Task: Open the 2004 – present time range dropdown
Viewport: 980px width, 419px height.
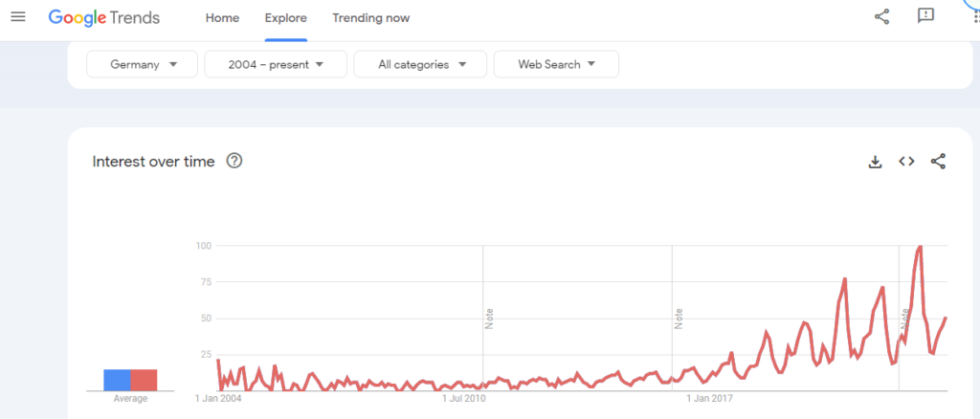Action: tap(275, 64)
